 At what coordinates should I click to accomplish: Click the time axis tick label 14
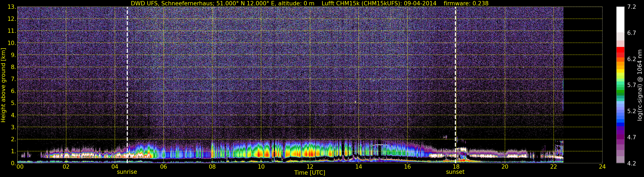point(358,167)
